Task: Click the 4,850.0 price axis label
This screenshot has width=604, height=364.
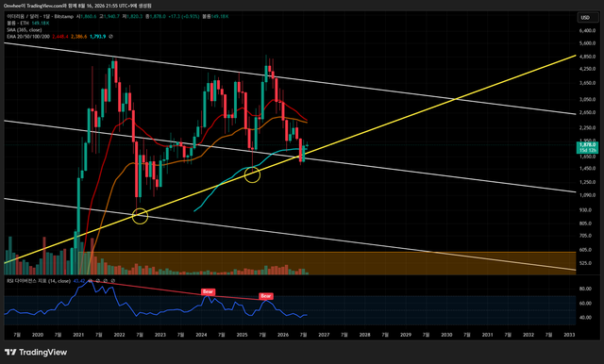Action: click(587, 57)
